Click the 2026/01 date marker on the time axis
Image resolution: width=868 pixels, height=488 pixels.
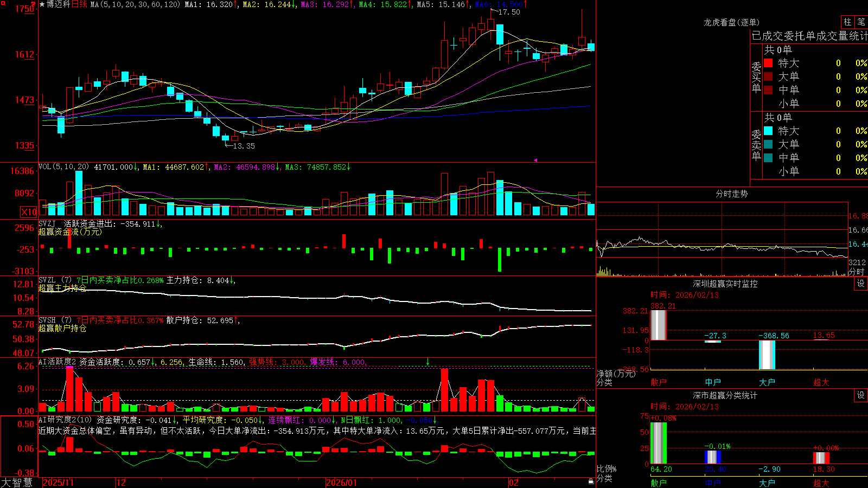[341, 483]
